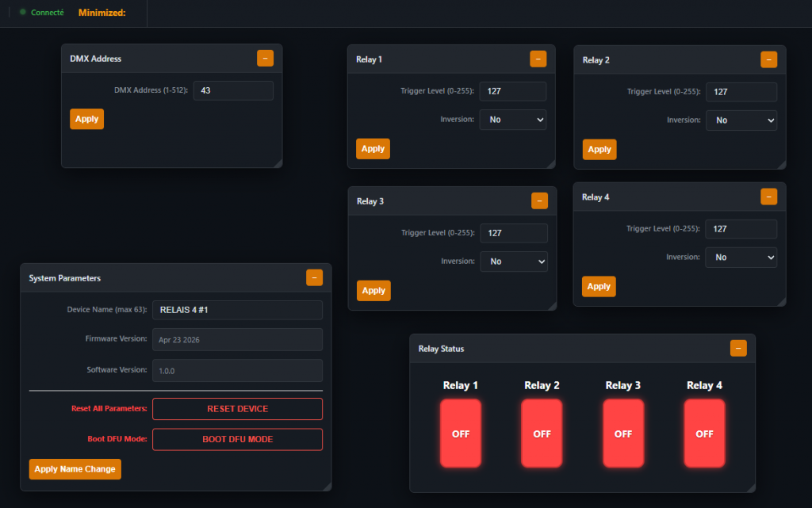The width and height of the screenshot is (812, 508).
Task: Toggle Relay 2 OFF switch
Action: [542, 434]
